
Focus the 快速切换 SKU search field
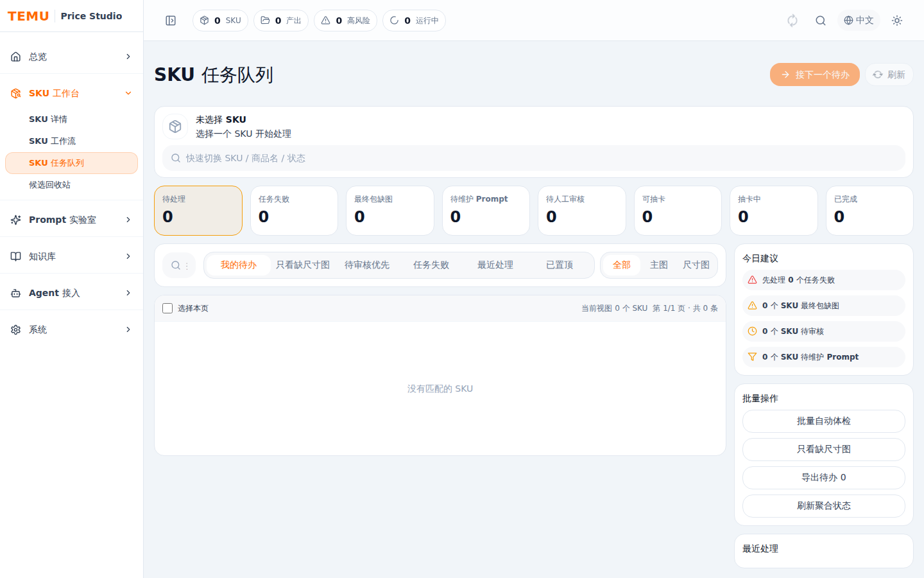(534, 158)
